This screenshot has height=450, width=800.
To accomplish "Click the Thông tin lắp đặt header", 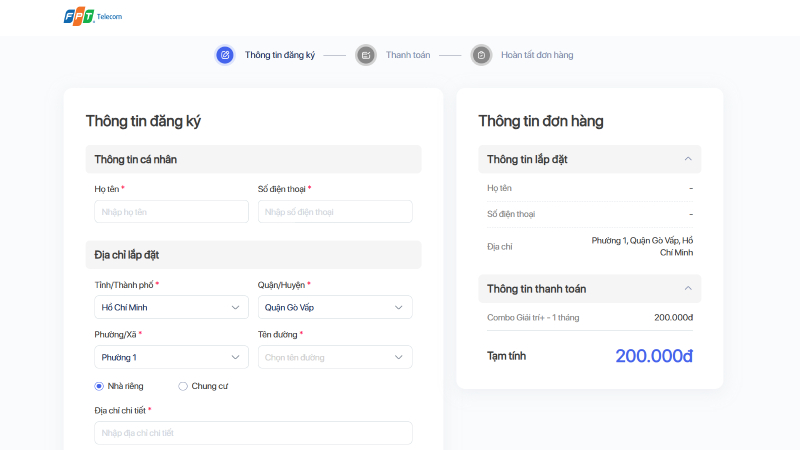I will (x=589, y=159).
